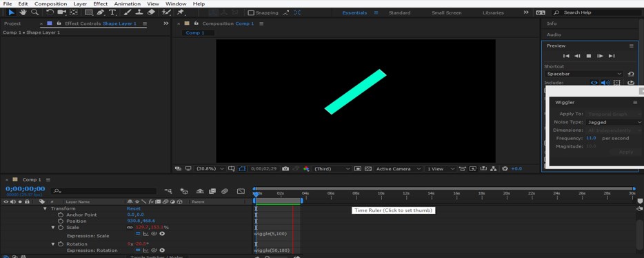Screen dimensions: 644x258
Task: Open the Window menu
Action: click(176, 3)
